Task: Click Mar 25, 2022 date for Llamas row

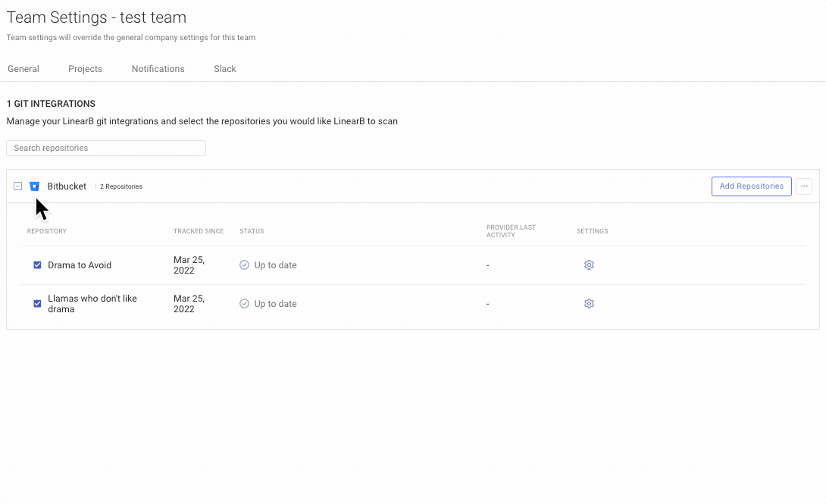Action: 189,303
